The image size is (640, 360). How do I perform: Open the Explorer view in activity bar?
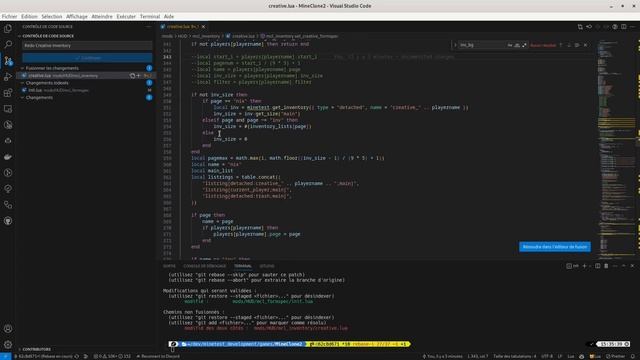coord(8,29)
